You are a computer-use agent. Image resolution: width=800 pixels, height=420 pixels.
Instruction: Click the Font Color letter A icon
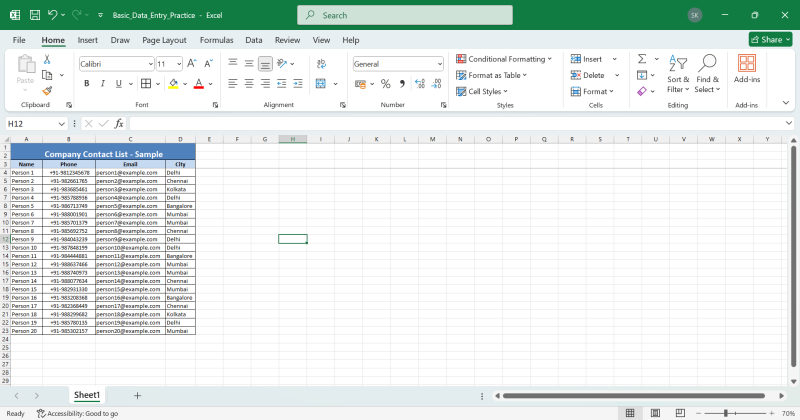(199, 84)
